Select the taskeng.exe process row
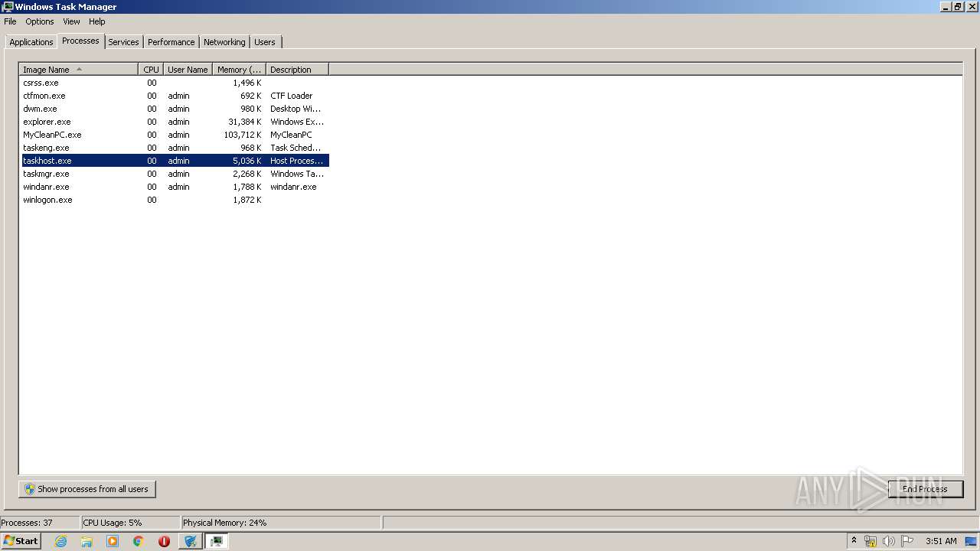This screenshot has height=551, width=980. click(x=175, y=148)
